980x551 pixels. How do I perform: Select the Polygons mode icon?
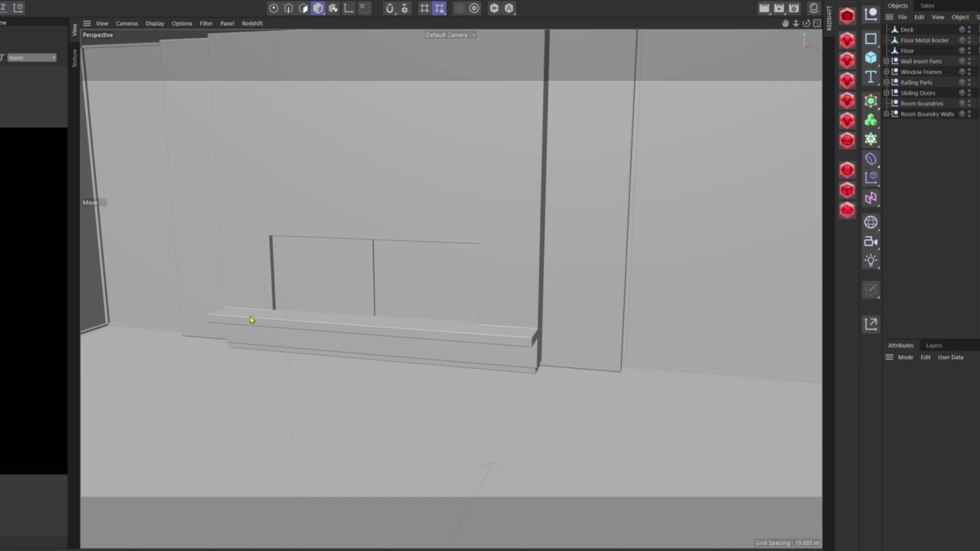click(303, 8)
